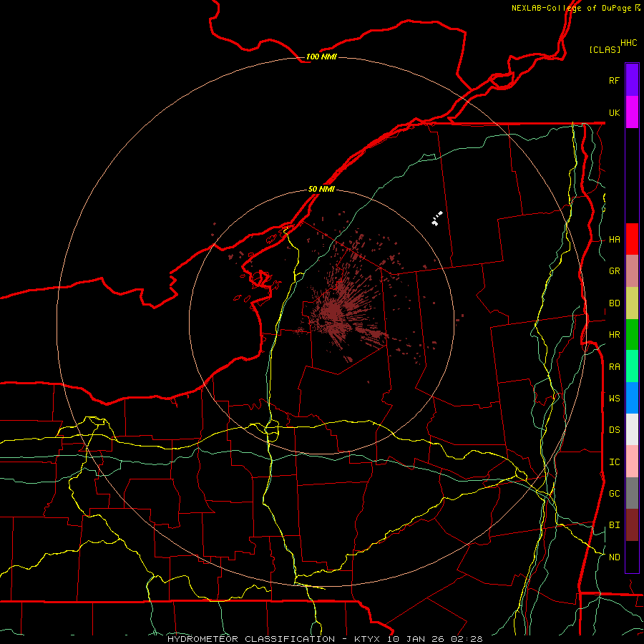This screenshot has height=644, width=644.
Task: Click the RF legend label
Action: 615,80
